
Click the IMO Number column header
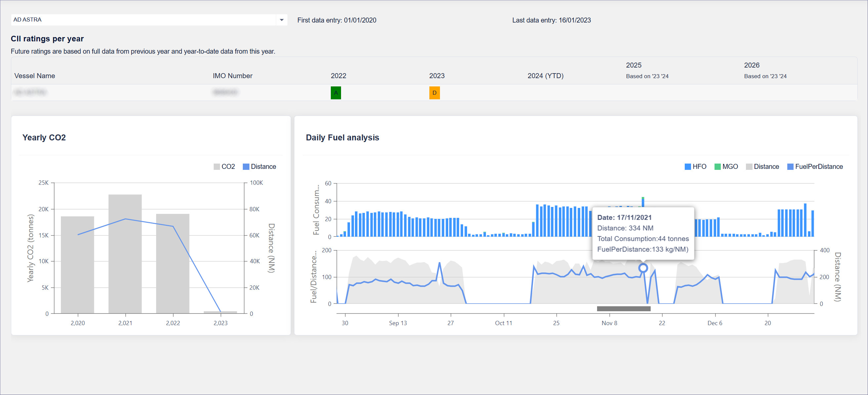[x=232, y=76]
